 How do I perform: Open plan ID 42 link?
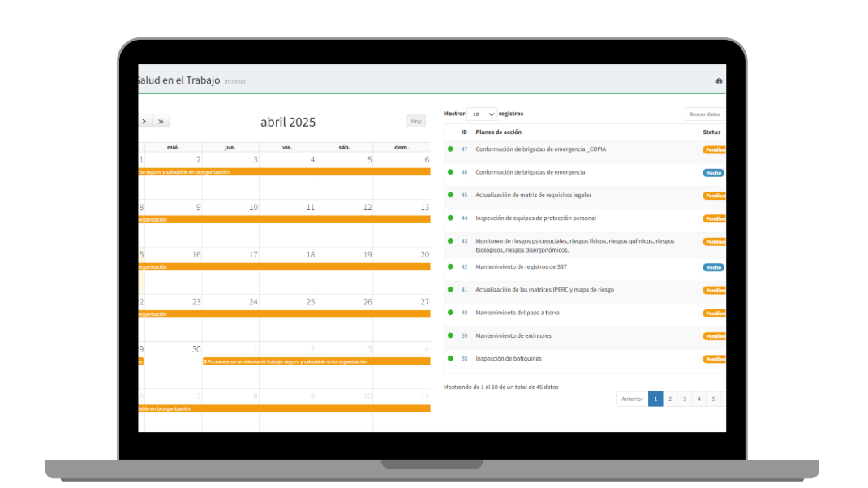click(464, 267)
